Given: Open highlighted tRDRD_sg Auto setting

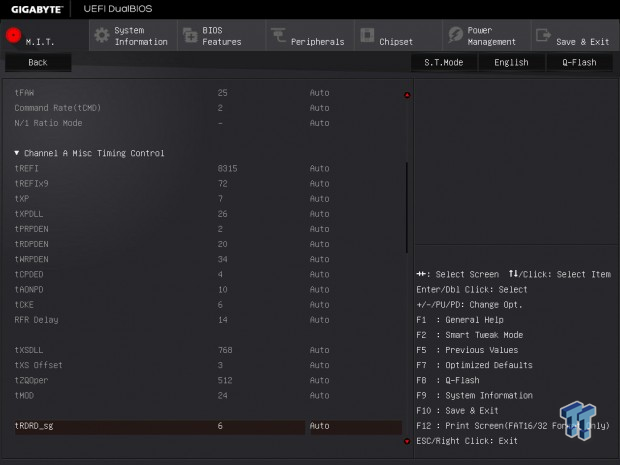Looking at the screenshot, I should pos(356,427).
